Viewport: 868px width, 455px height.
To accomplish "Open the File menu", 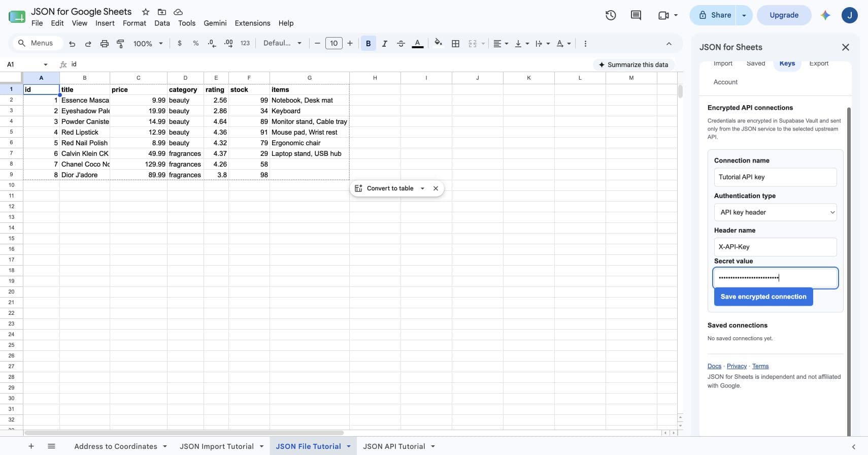I will [x=37, y=23].
